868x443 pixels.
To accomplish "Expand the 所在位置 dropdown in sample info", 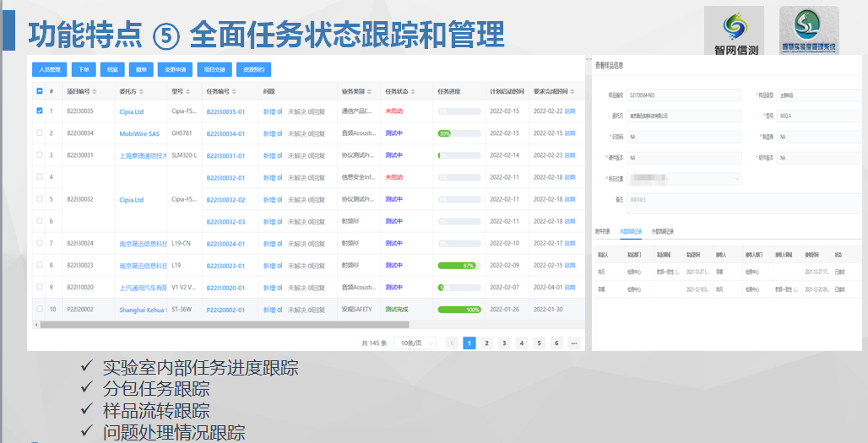I will click(x=686, y=179).
